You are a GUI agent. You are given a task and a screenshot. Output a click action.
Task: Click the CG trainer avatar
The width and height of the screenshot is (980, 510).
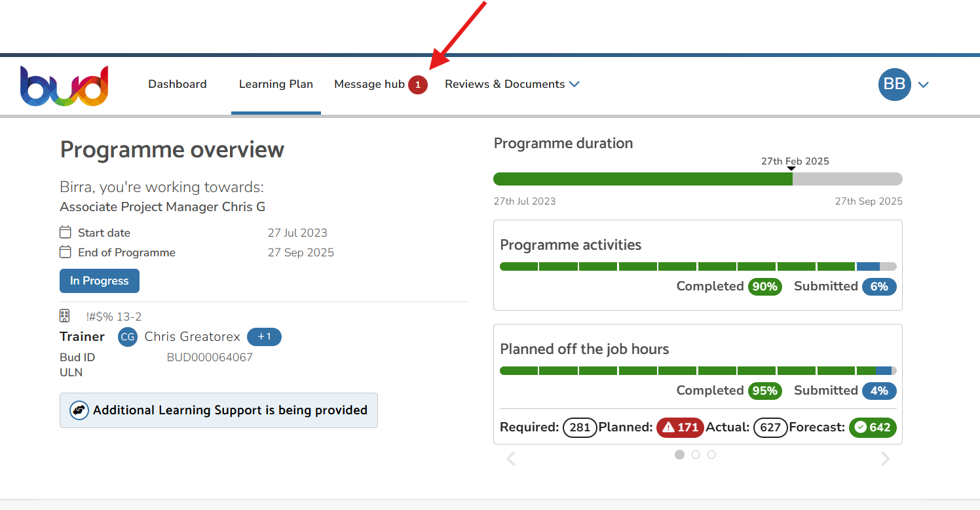click(x=128, y=337)
